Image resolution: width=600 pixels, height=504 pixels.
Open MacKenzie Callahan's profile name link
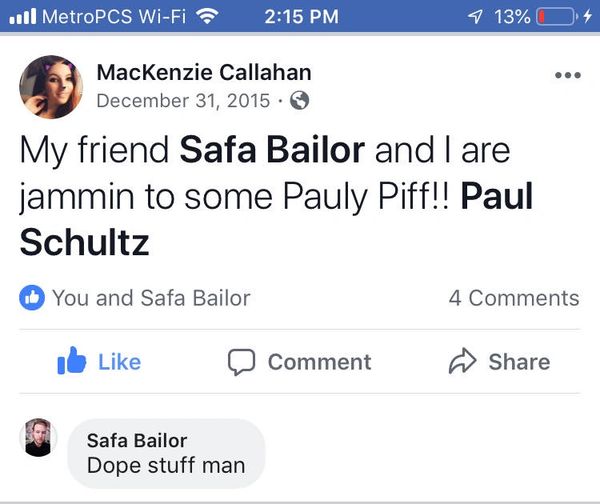pyautogui.click(x=203, y=72)
